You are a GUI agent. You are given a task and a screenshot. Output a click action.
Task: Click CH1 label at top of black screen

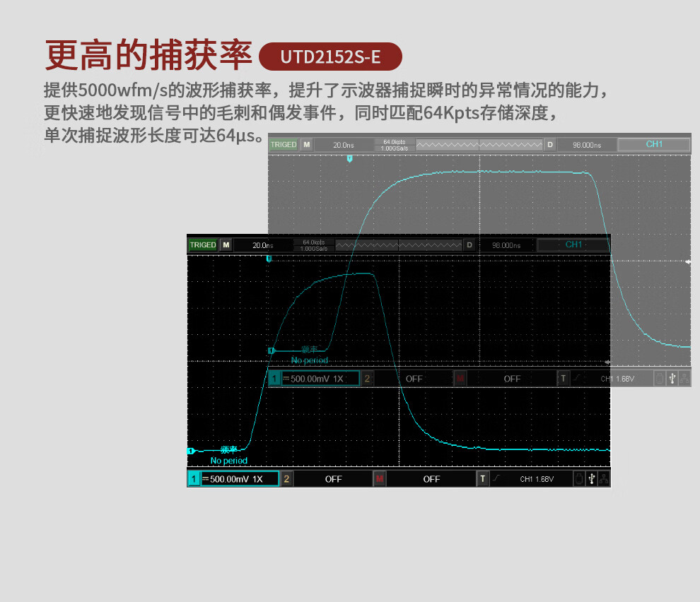pos(573,244)
